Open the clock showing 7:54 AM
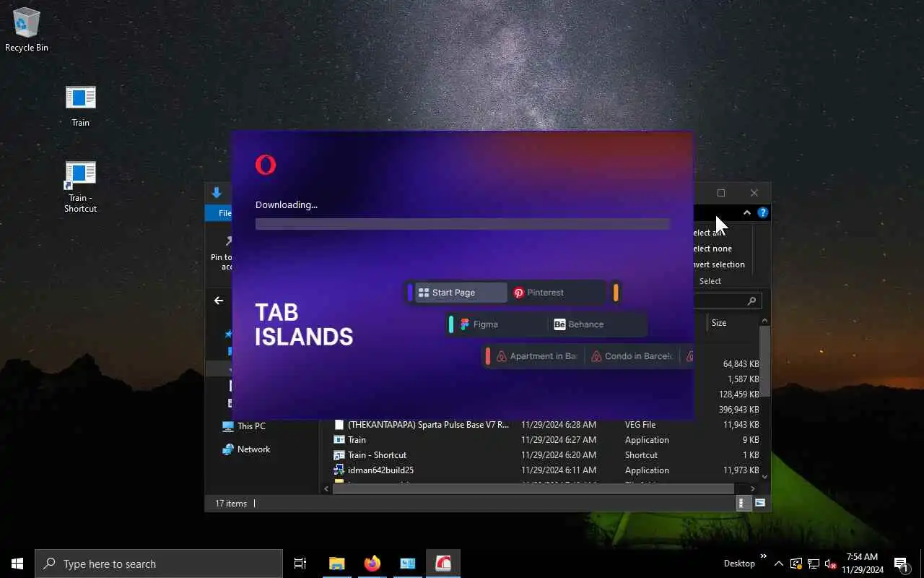The height and width of the screenshot is (578, 924). coord(862,564)
